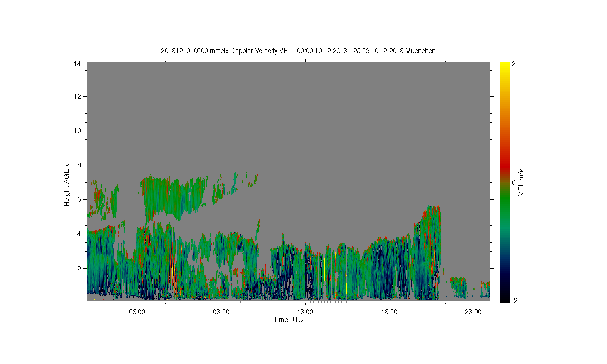This screenshot has width=607, height=364.
Task: Click the colorbar value label 1
Action: (x=514, y=122)
